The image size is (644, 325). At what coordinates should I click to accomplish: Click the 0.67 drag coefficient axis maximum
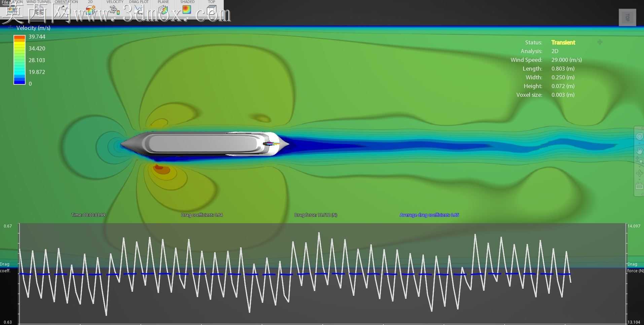click(8, 226)
